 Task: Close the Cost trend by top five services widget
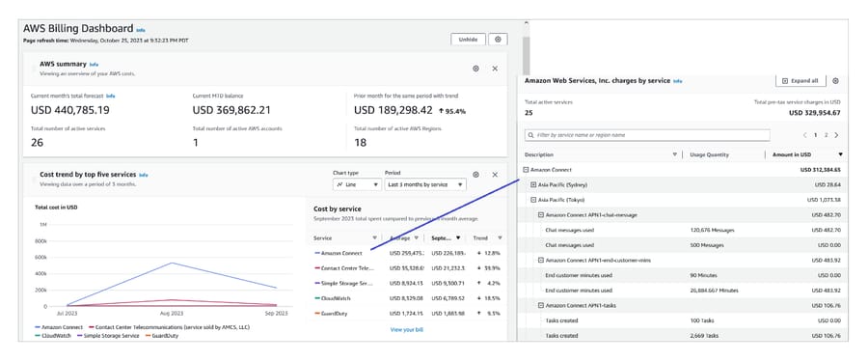click(495, 175)
